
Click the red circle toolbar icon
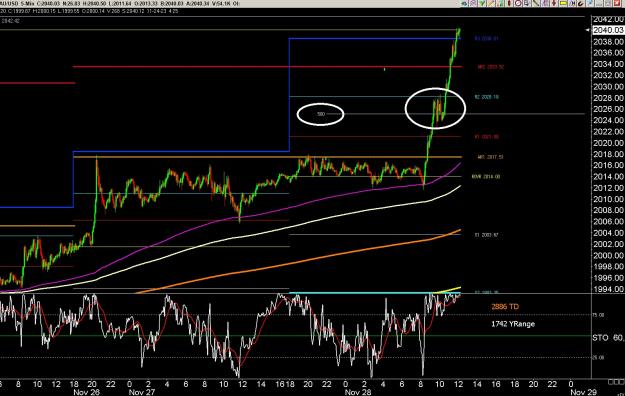point(518,3)
